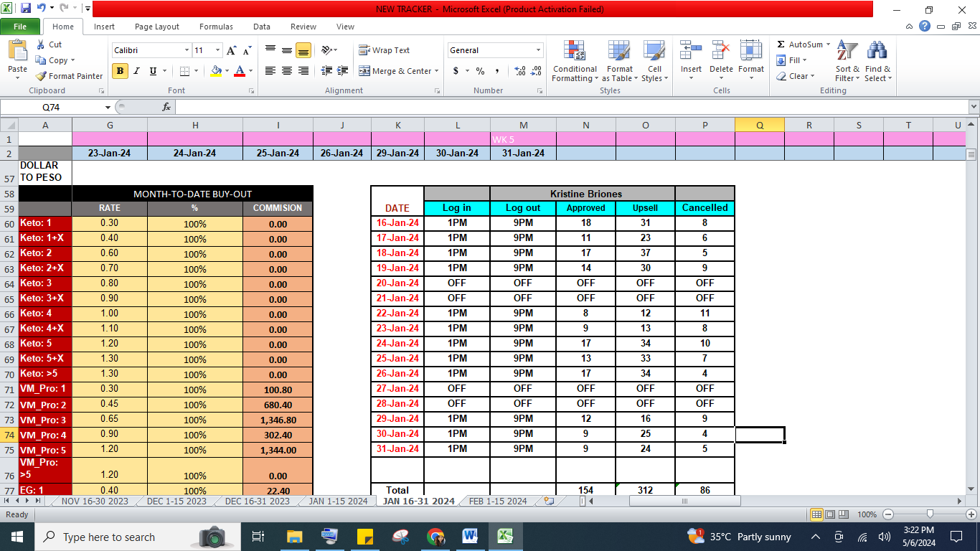Click the Clear button in Editing group
Screen dimensions: 980x551
tap(795, 76)
